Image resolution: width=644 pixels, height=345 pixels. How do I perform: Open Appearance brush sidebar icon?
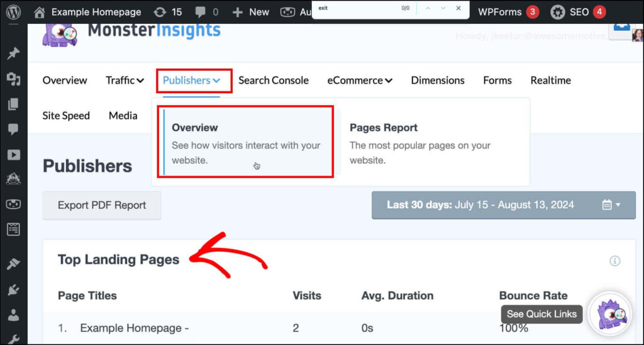[x=14, y=264]
